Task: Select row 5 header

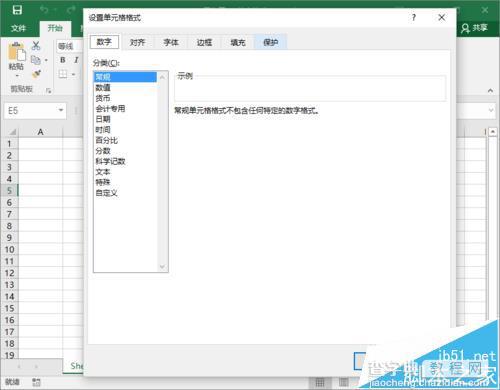Action: pos(9,191)
